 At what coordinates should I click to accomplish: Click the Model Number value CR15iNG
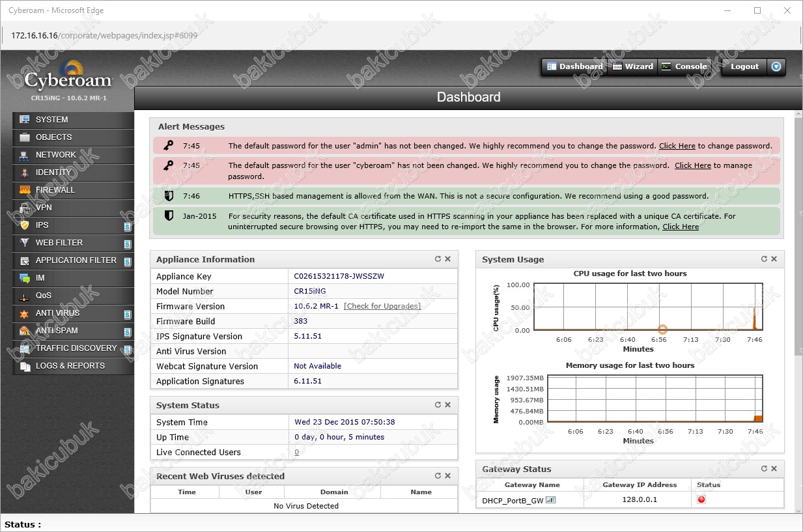point(310,291)
